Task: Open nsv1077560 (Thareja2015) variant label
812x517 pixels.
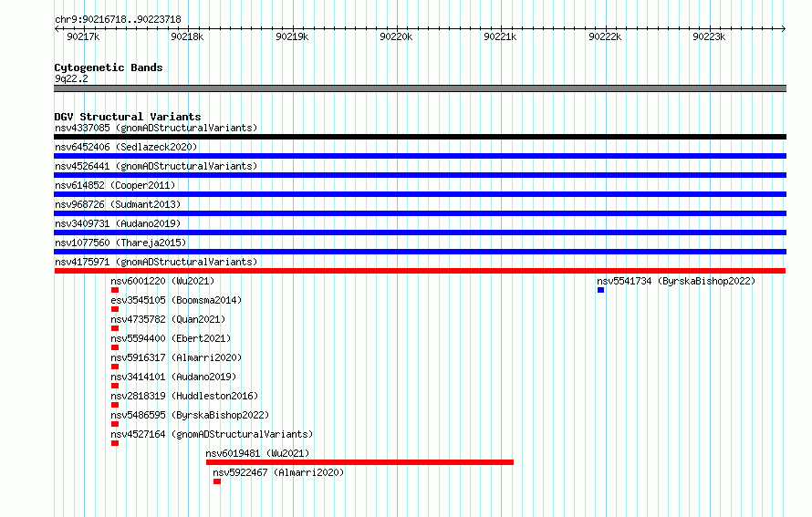Action: coord(120,243)
